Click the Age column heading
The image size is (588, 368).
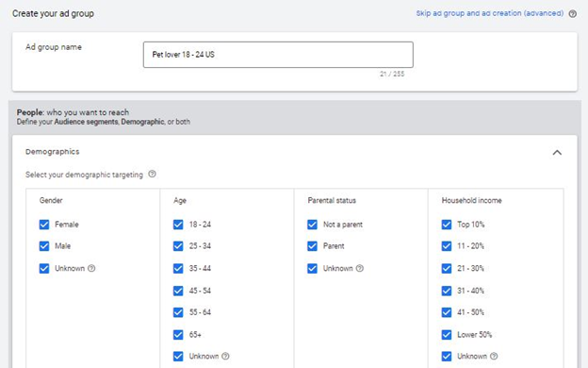pos(180,201)
